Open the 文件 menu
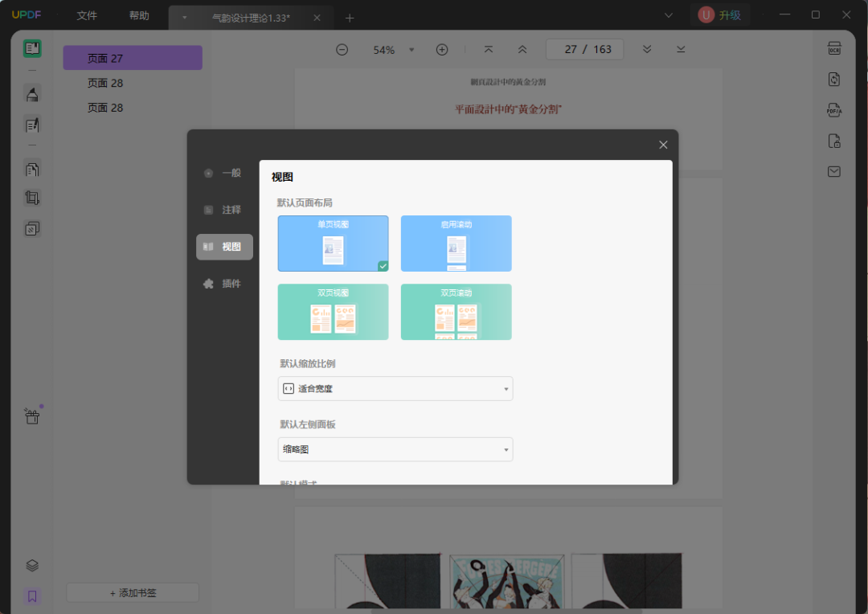Image resolution: width=868 pixels, height=614 pixels. click(87, 15)
